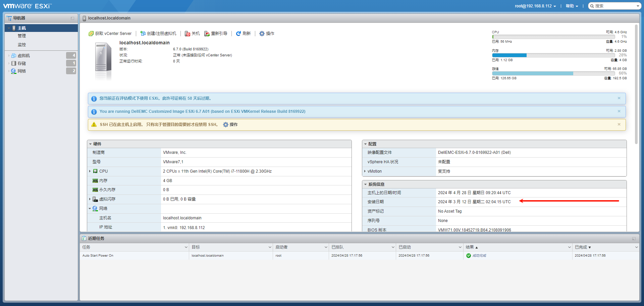Dismiss the evaluation mode notice
644x306 pixels.
click(619, 98)
